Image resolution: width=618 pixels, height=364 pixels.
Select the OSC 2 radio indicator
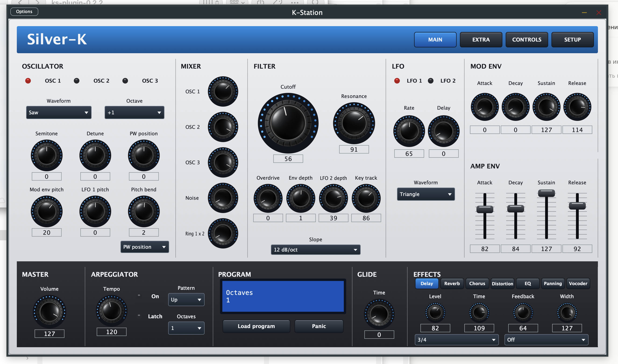coord(77,81)
